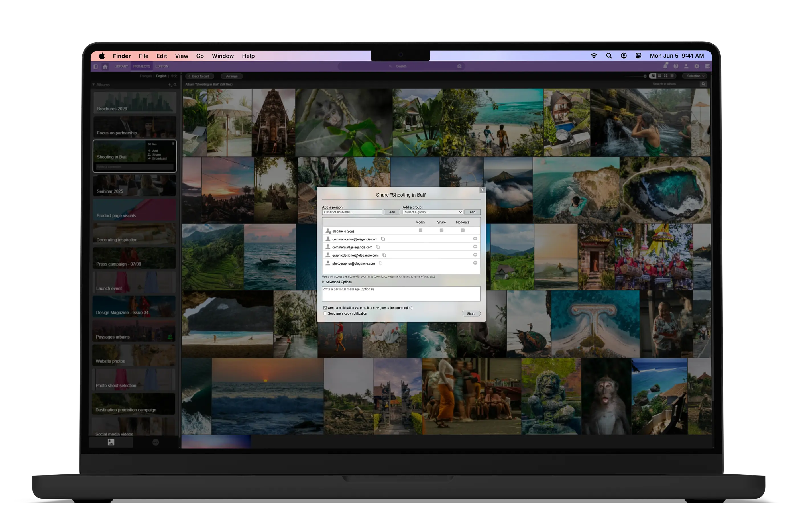Click the help question mark icon
The image size is (798, 532).
click(676, 66)
